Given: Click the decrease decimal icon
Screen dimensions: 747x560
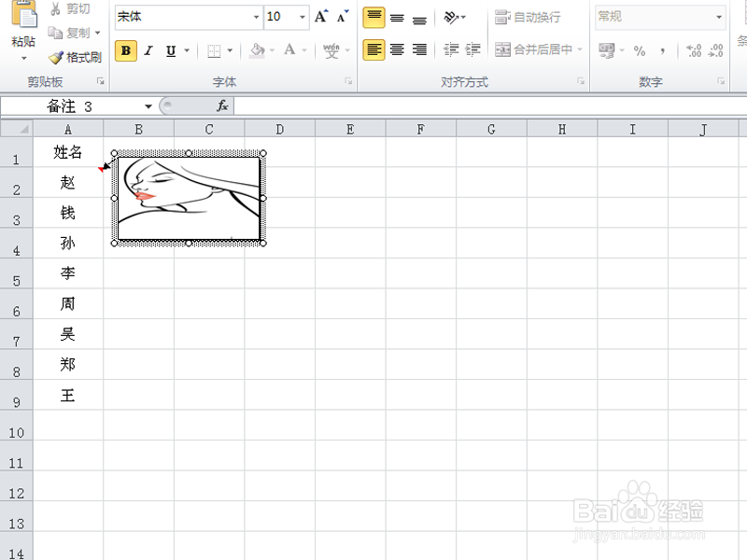Looking at the screenshot, I should click(x=716, y=50).
